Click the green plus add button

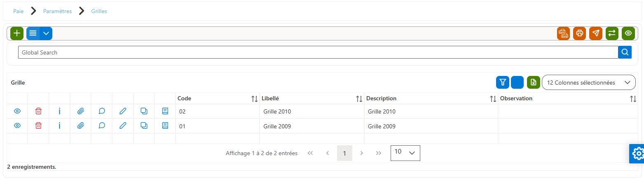tap(17, 33)
